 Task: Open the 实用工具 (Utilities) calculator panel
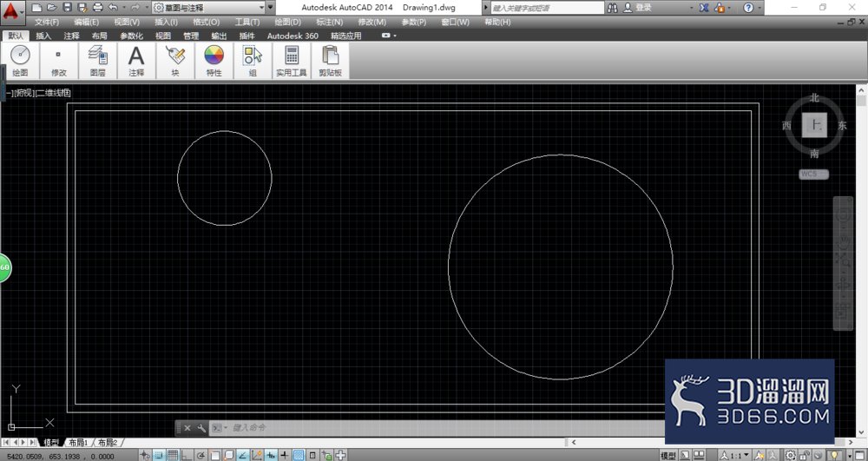point(291,61)
